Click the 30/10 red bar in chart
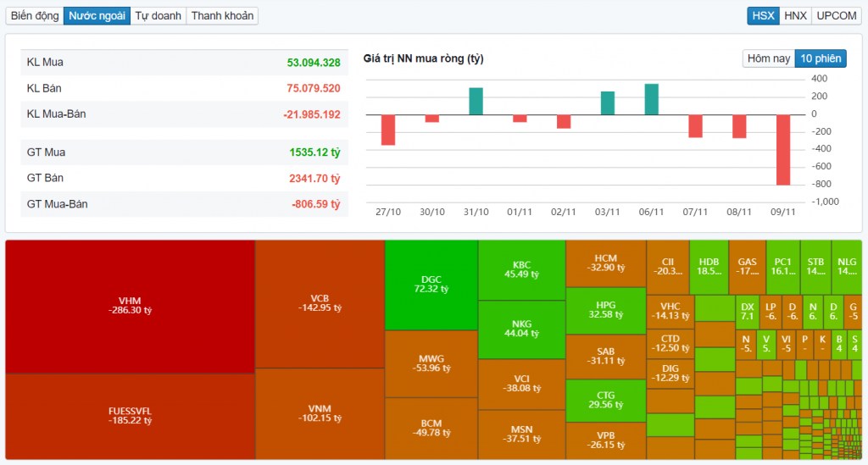The width and height of the screenshot is (868, 465). (x=431, y=119)
